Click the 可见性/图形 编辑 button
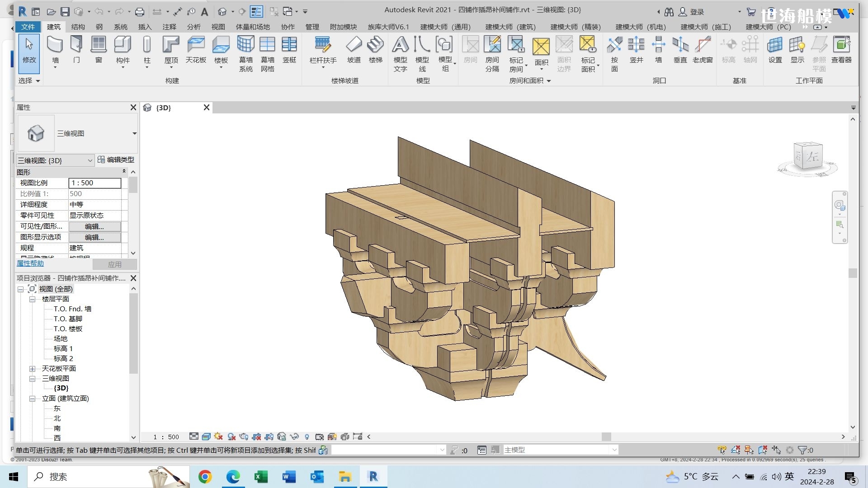 (94, 226)
